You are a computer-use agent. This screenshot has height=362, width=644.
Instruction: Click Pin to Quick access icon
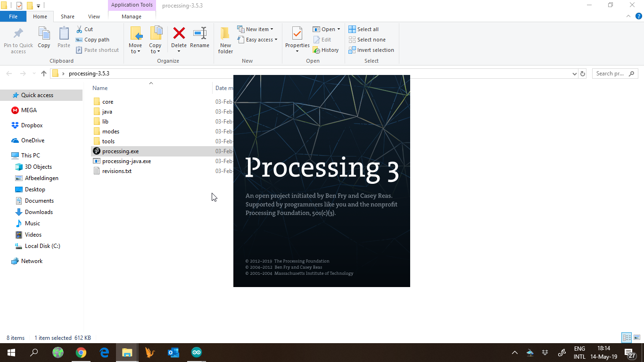tap(18, 40)
